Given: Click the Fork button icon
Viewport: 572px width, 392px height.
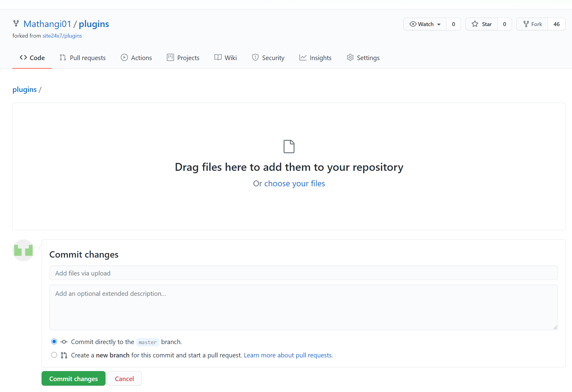Looking at the screenshot, I should pyautogui.click(x=526, y=24).
